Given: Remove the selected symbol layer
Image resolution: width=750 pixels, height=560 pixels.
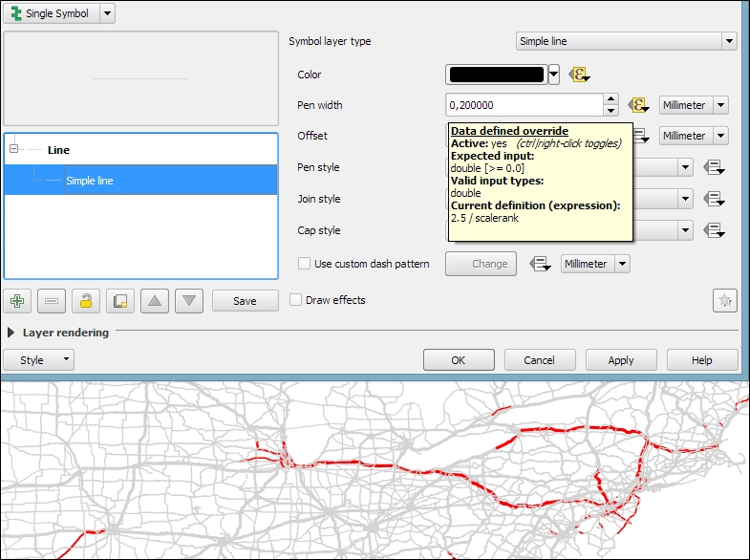Looking at the screenshot, I should [52, 301].
